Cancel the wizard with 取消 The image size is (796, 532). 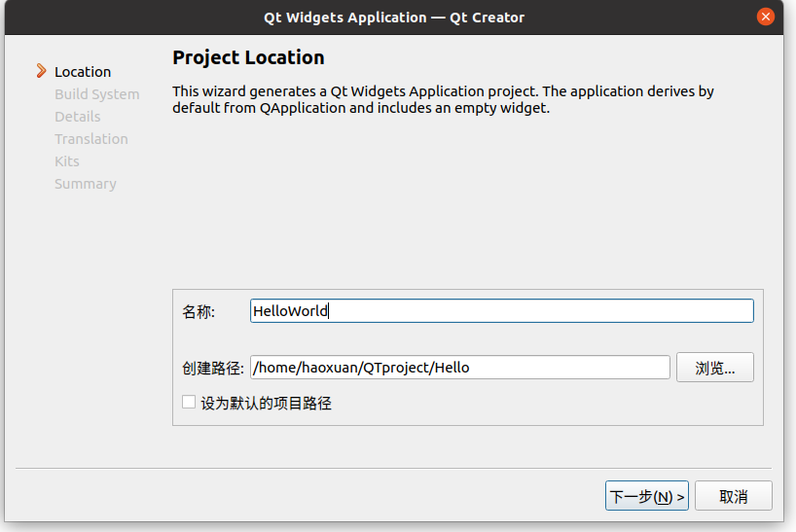(x=733, y=496)
